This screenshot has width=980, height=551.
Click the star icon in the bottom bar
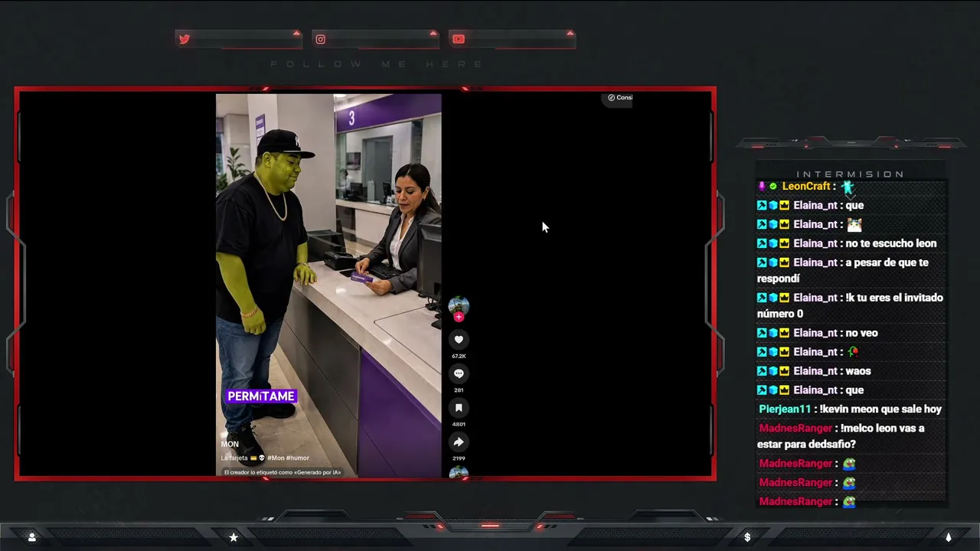click(x=234, y=537)
